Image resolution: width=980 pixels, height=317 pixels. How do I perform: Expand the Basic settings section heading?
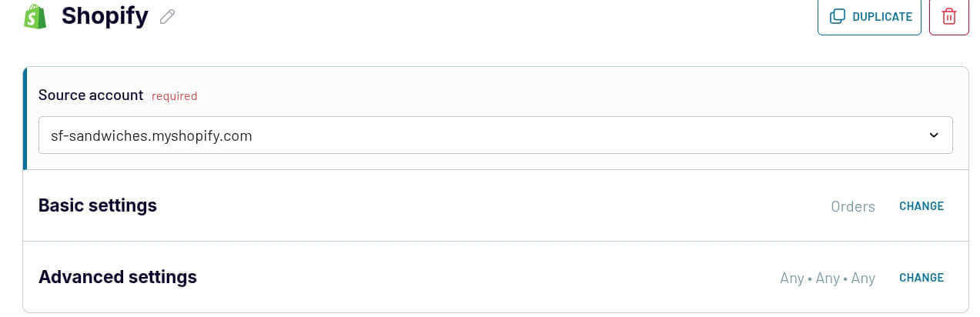pos(98,205)
